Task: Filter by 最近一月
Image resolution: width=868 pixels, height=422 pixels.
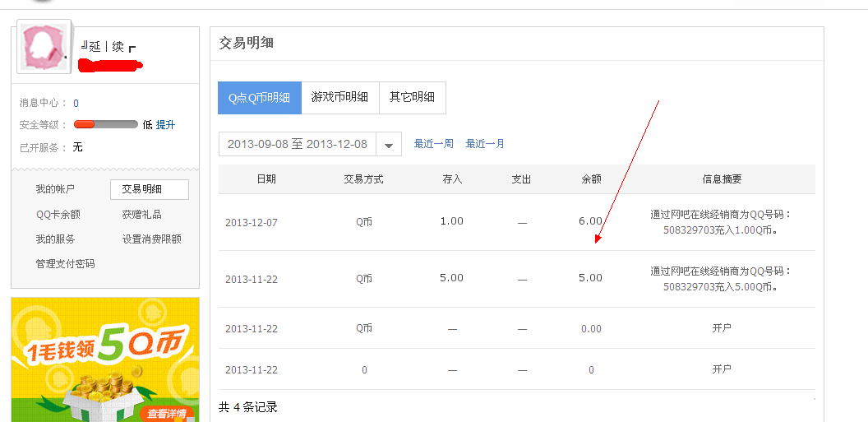Action: click(x=485, y=144)
